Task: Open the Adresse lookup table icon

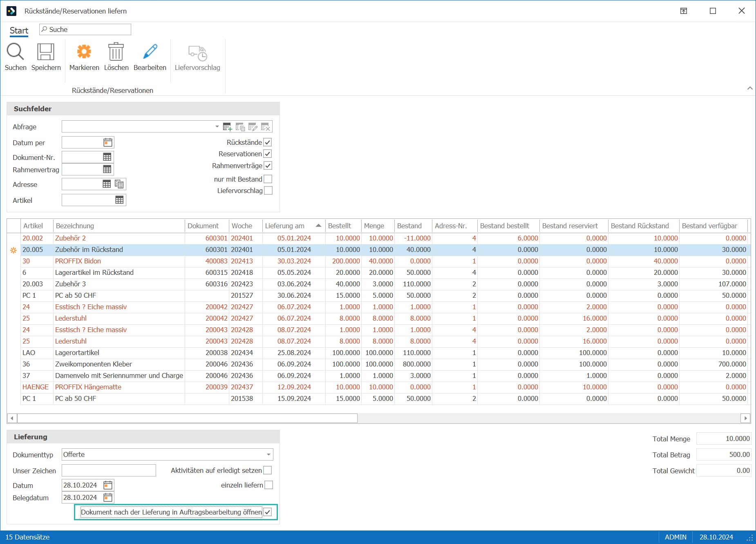Action: click(x=107, y=184)
